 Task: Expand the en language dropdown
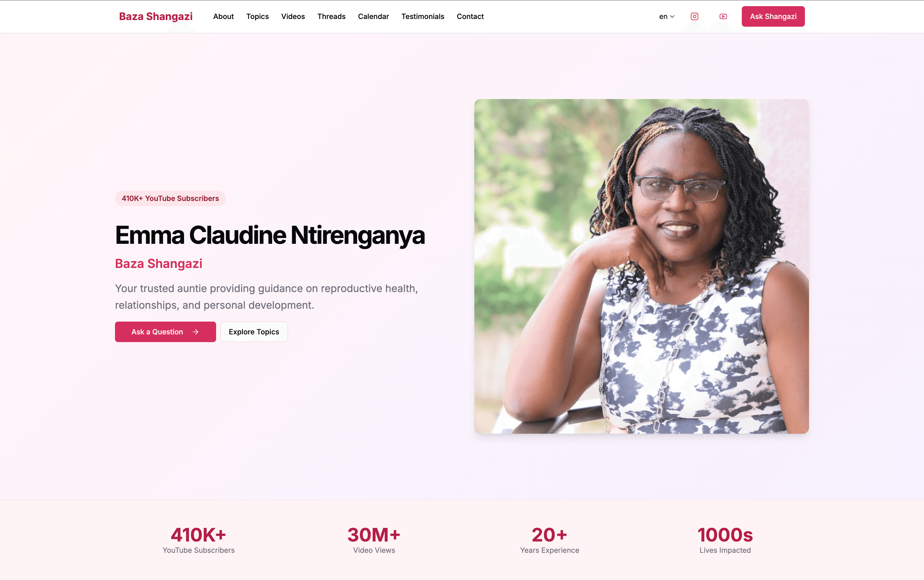tap(667, 16)
